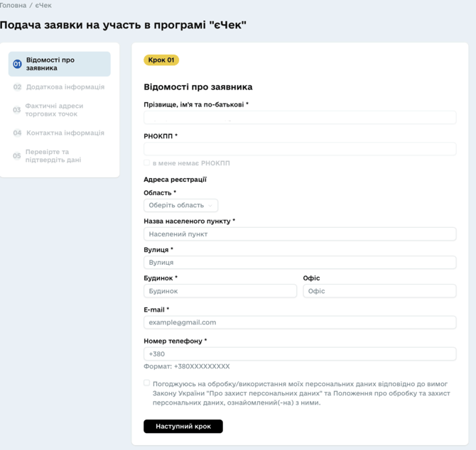The image size is (476, 450).
Task: Click the step 02 number badge
Action: pyautogui.click(x=17, y=87)
